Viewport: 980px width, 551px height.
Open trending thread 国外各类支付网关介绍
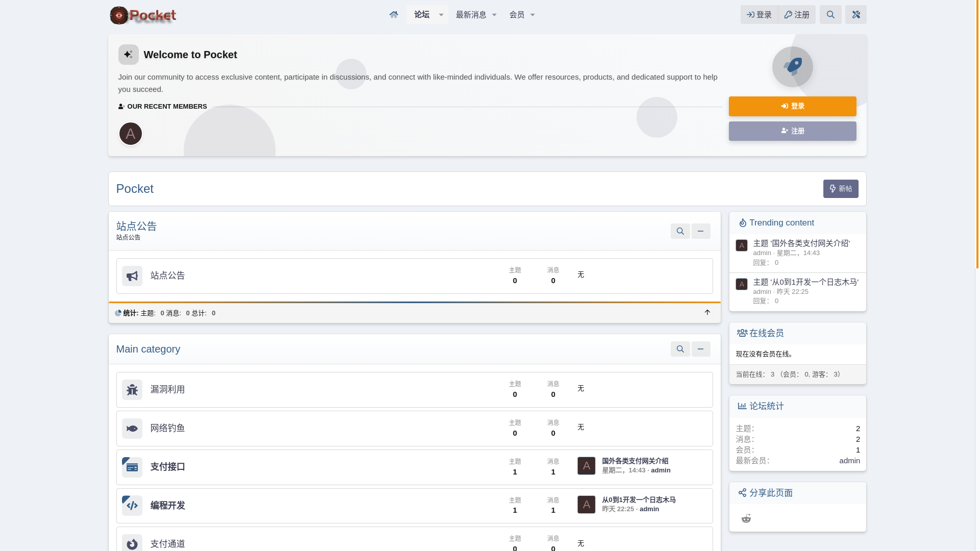point(801,243)
